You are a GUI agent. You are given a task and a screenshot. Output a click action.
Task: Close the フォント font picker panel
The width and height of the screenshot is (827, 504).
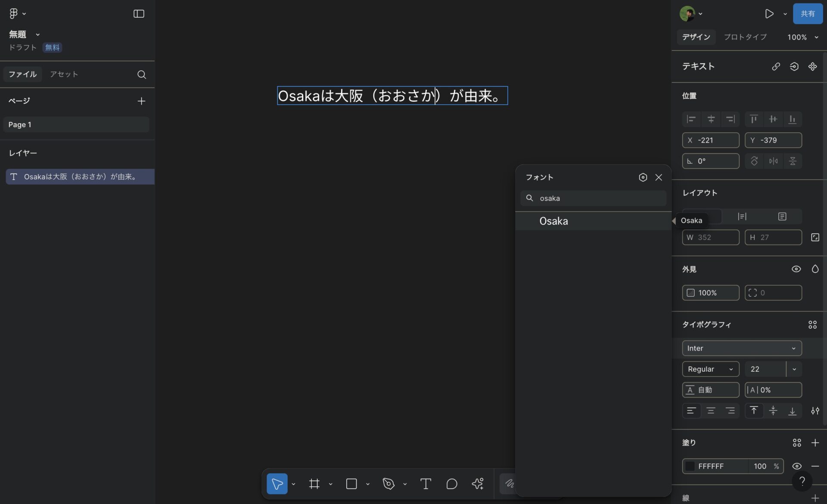click(x=659, y=177)
